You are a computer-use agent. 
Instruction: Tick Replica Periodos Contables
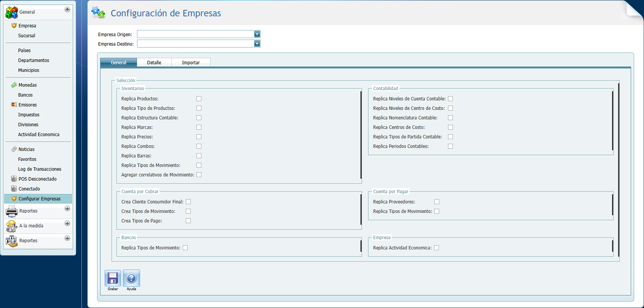(450, 146)
